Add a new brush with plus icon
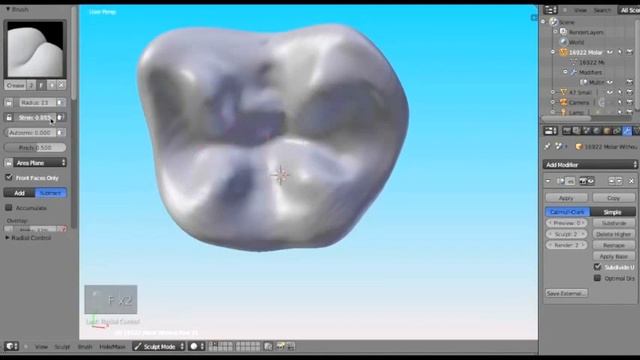This screenshot has width=640, height=360. point(51,85)
